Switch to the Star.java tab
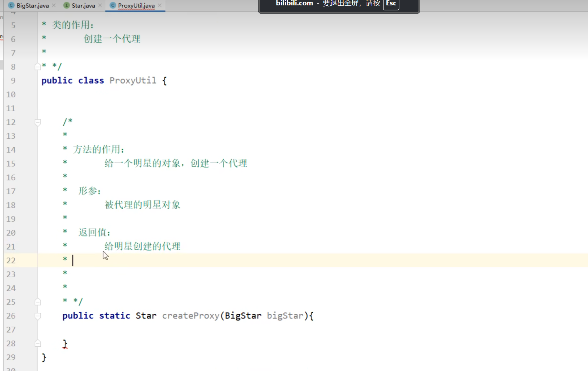This screenshot has height=371, width=588. pyautogui.click(x=83, y=5)
